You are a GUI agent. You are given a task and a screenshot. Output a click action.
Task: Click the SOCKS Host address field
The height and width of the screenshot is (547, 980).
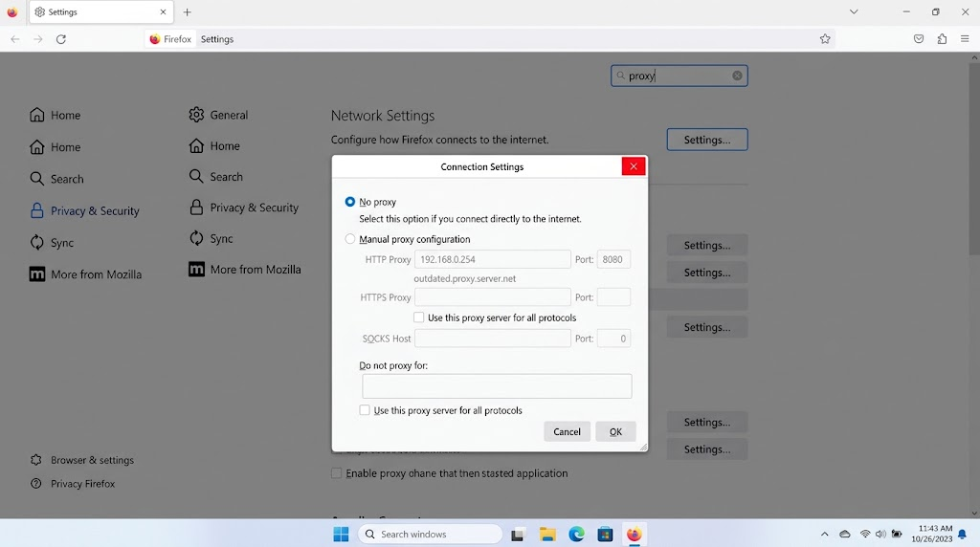coord(493,339)
